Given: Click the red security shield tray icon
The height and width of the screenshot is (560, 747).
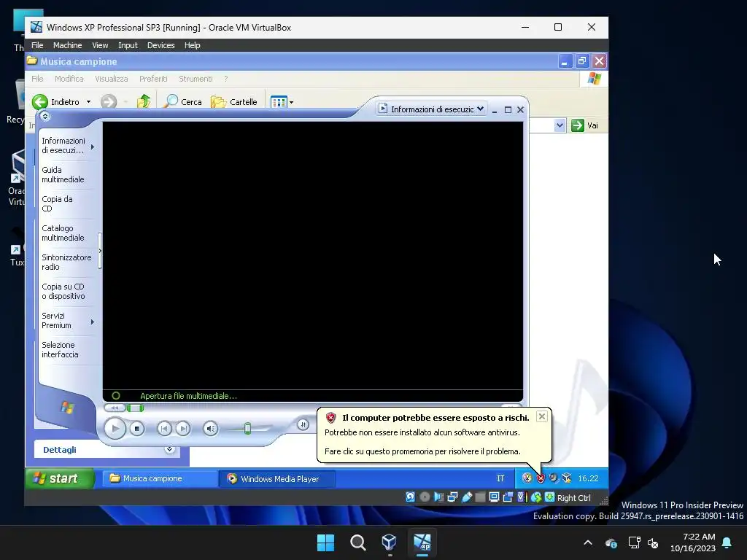Looking at the screenshot, I should 541,478.
